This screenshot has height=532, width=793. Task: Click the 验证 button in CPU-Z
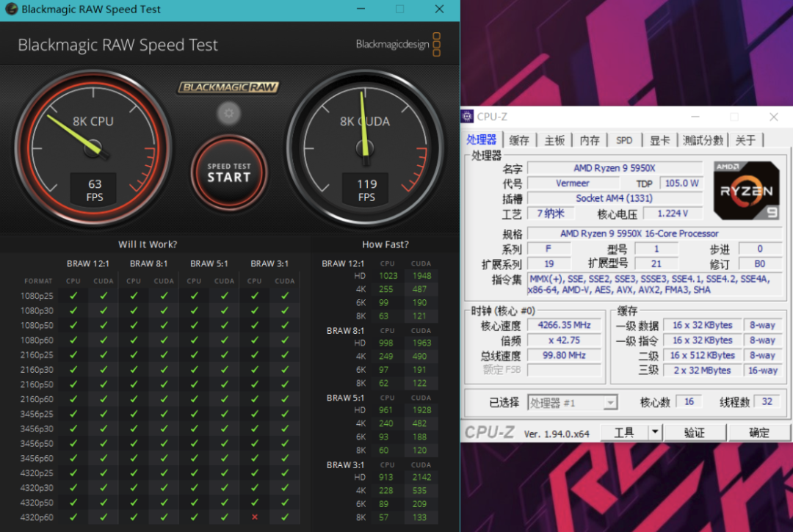695,432
